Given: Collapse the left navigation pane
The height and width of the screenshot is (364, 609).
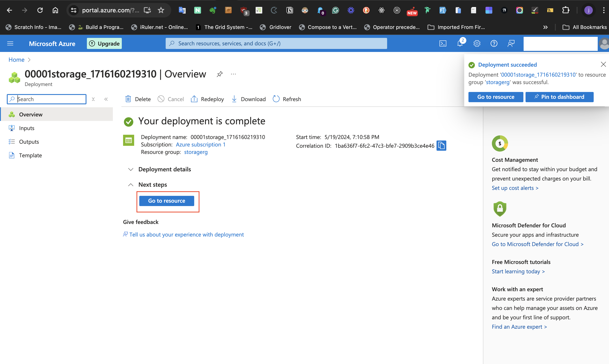Looking at the screenshot, I should click(x=106, y=99).
